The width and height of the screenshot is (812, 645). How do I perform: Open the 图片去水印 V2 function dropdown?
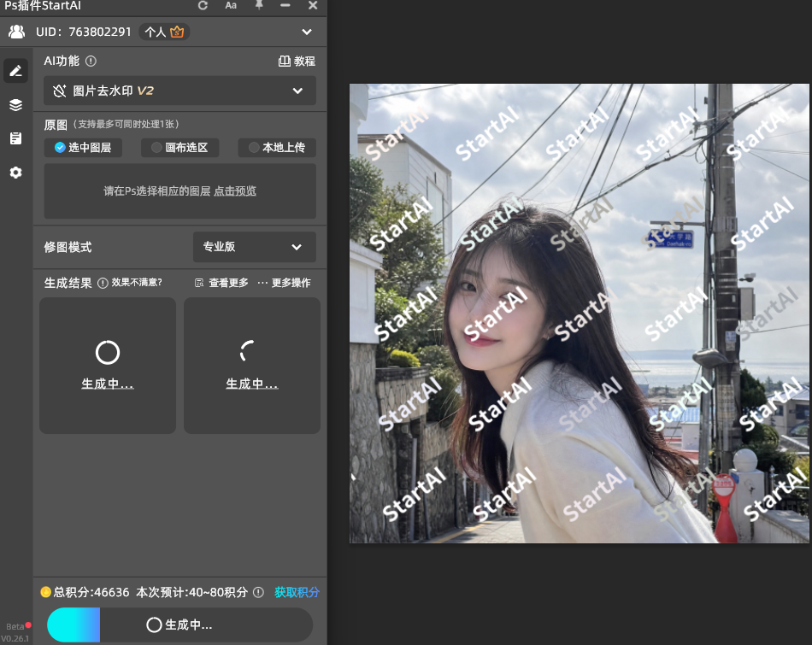[x=179, y=91]
